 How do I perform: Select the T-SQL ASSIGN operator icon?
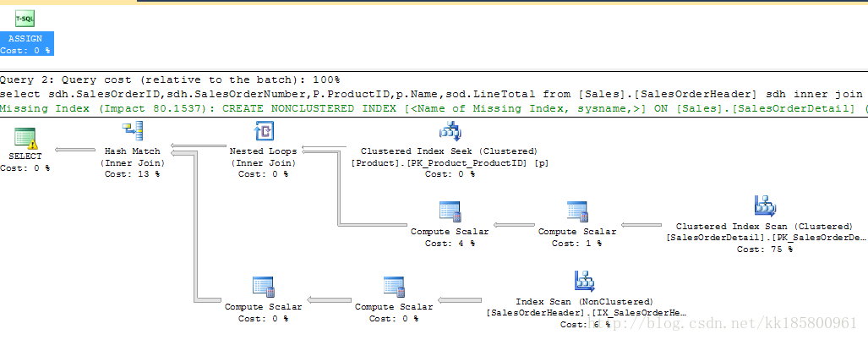[x=25, y=18]
